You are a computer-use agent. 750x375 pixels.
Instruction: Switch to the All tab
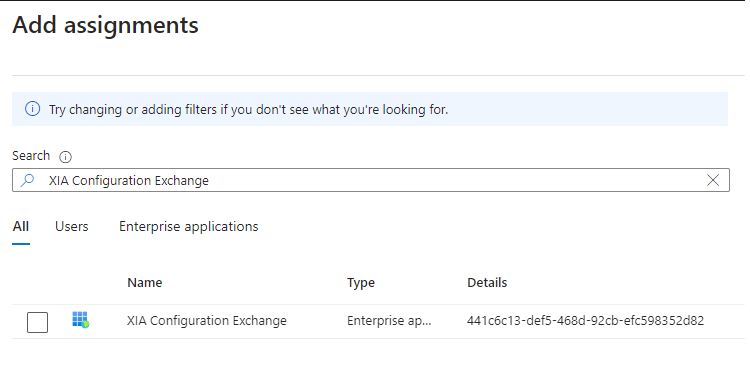coord(21,226)
